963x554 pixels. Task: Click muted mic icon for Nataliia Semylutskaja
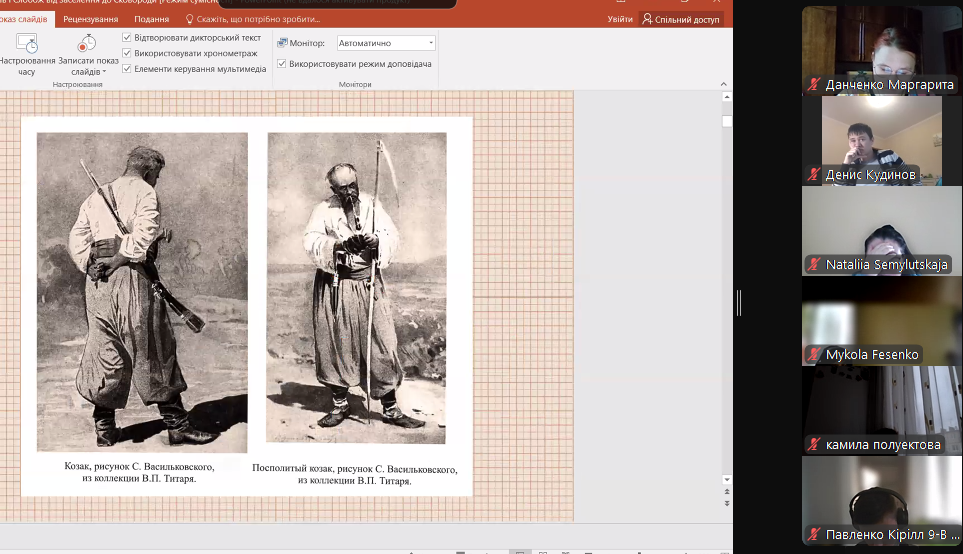(x=814, y=265)
